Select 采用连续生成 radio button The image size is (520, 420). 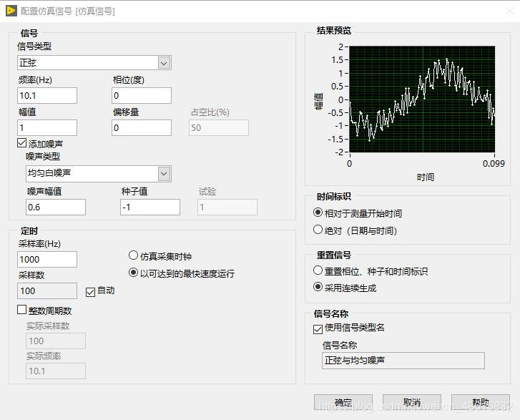point(318,287)
